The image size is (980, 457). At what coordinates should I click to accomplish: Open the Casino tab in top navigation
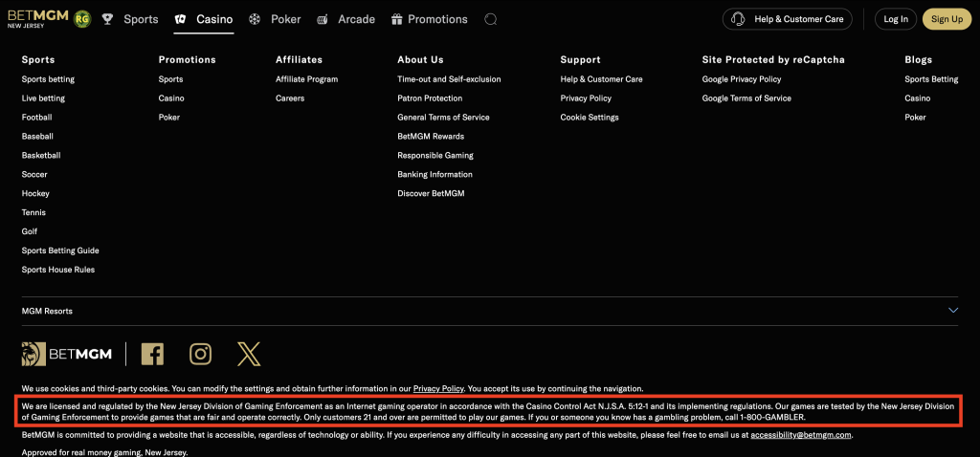click(x=214, y=19)
